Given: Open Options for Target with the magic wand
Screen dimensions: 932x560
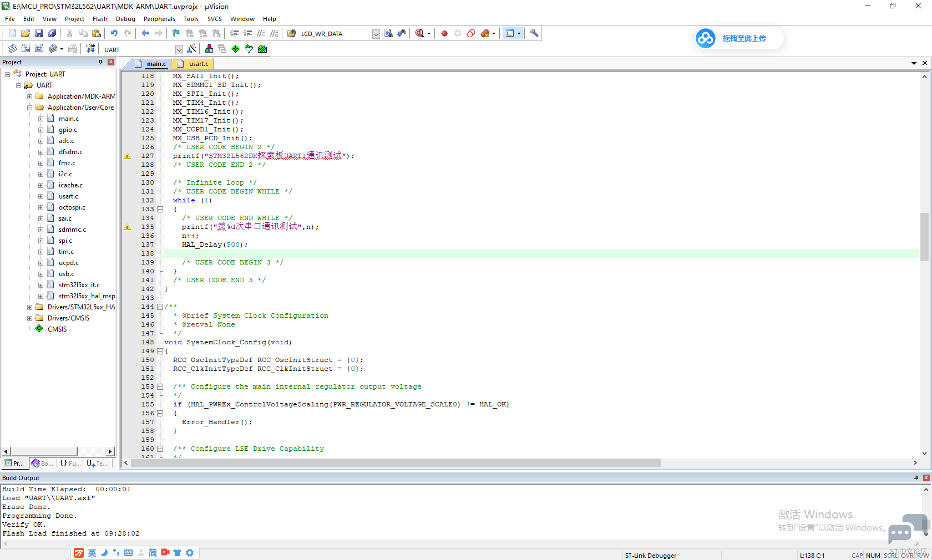Looking at the screenshot, I should click(x=192, y=49).
